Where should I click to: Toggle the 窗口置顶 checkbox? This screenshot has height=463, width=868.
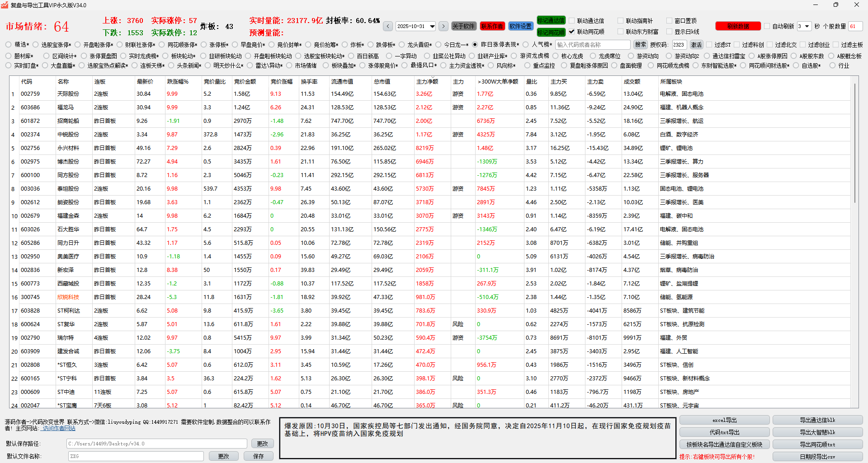[670, 21]
